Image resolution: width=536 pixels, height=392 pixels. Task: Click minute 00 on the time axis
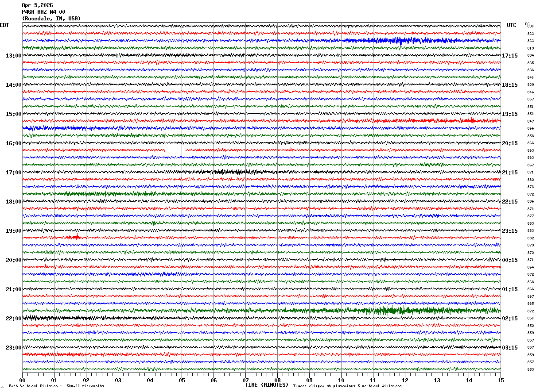point(23,380)
